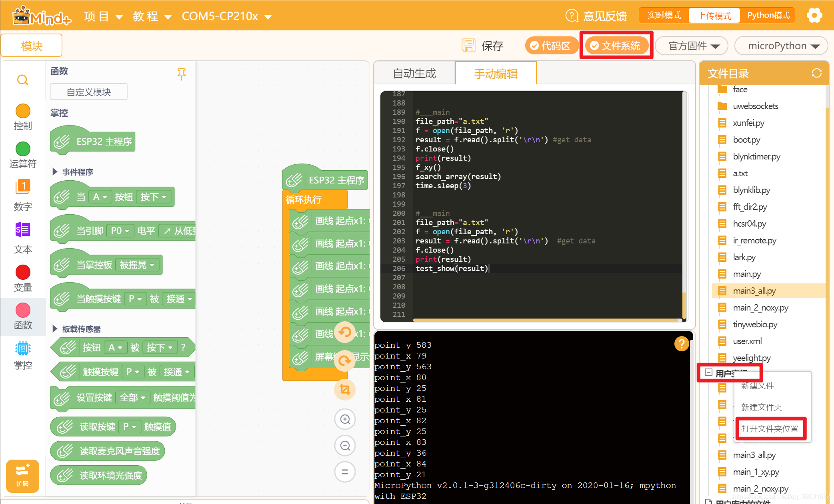
Task: Refresh the file directory list
Action: (x=816, y=73)
